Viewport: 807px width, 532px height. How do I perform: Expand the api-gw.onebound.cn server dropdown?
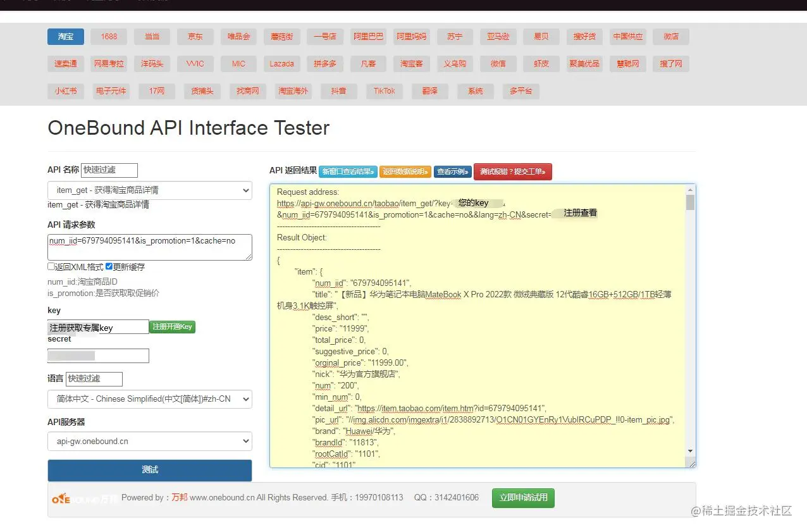tap(150, 441)
